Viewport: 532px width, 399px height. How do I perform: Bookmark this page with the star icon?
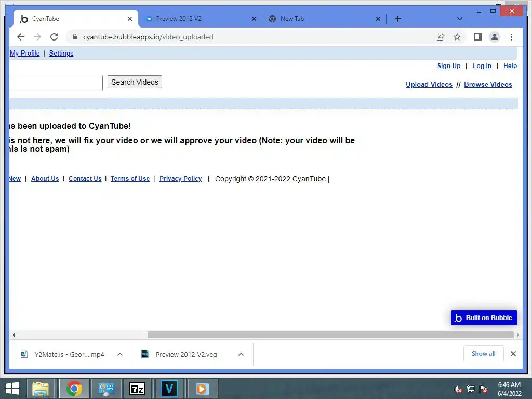[457, 37]
